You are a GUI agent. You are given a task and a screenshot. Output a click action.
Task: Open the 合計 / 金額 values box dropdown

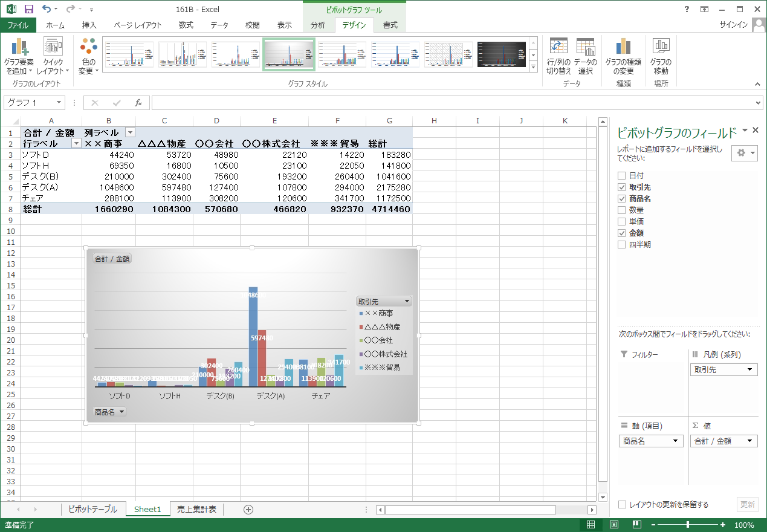[751, 441]
